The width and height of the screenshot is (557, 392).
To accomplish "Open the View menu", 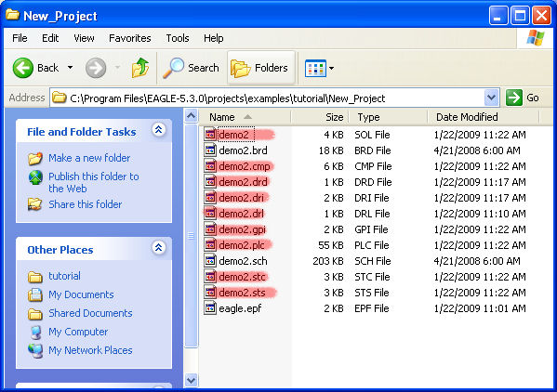I will 84,38.
